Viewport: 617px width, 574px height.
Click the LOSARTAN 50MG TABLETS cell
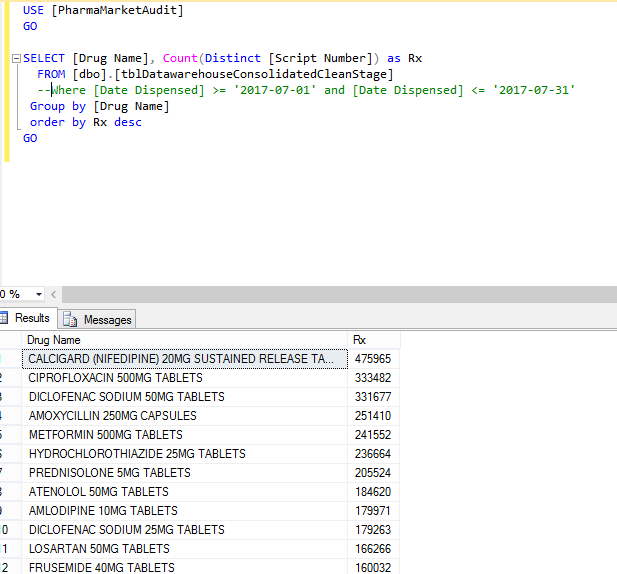click(185, 549)
